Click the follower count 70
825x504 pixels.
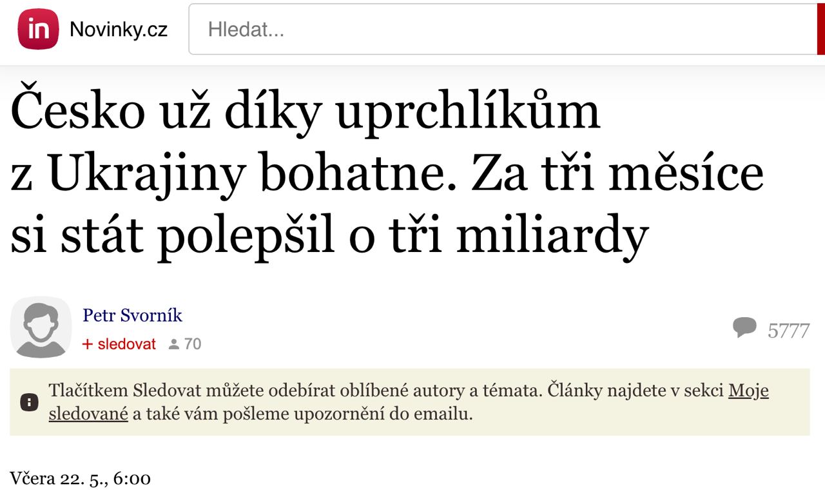point(193,344)
